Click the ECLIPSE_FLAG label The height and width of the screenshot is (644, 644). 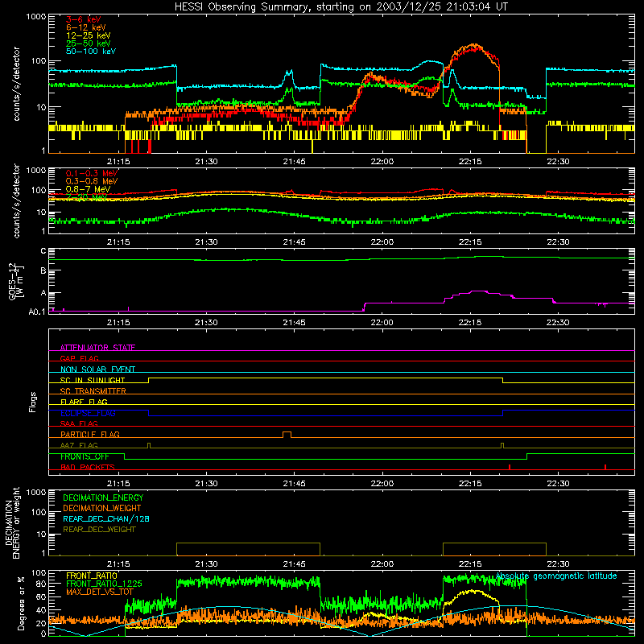[88, 413]
